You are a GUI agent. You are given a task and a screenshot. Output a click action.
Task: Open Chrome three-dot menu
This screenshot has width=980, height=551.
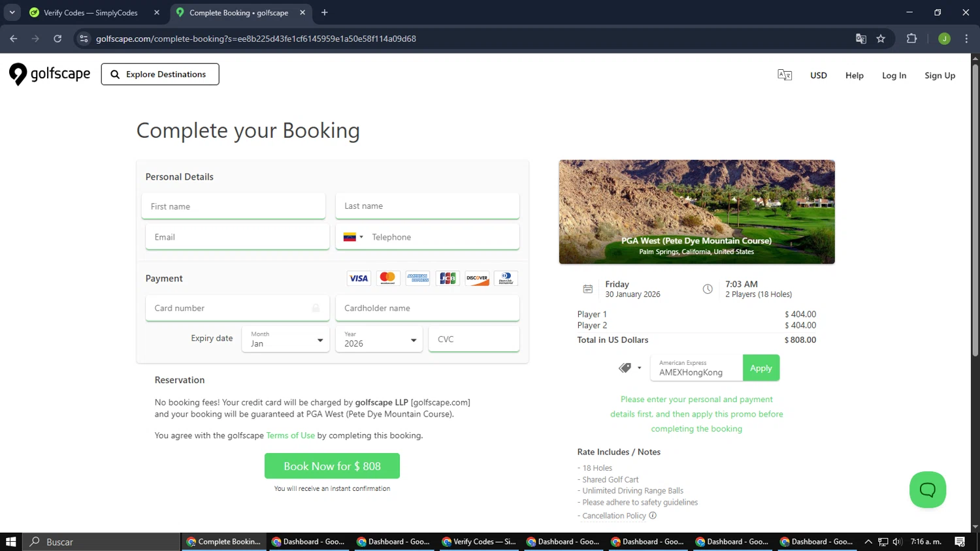tap(966, 39)
